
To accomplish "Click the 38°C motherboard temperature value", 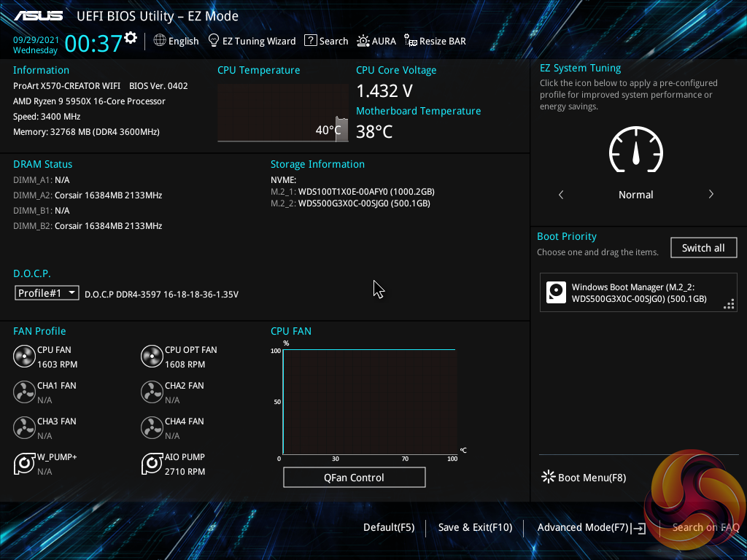I will click(374, 132).
